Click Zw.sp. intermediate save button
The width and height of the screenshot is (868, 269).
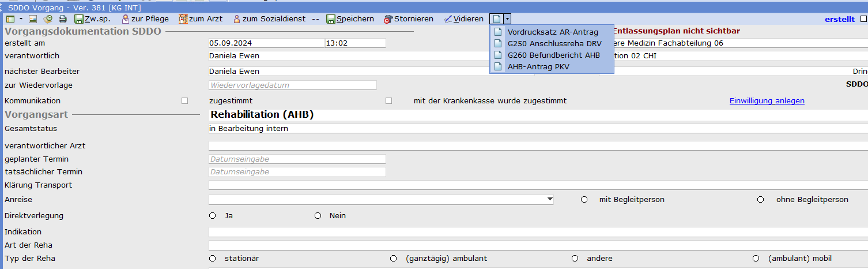click(x=92, y=19)
